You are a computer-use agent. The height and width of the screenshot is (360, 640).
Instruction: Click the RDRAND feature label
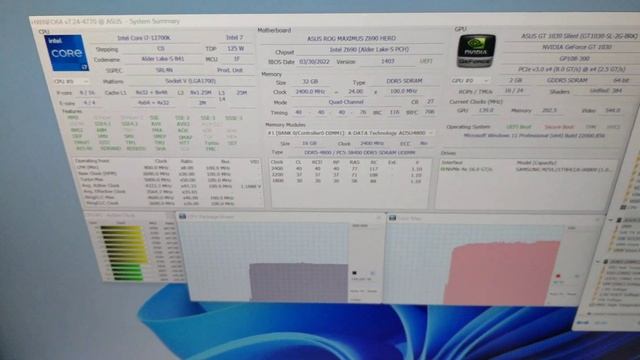click(111, 149)
